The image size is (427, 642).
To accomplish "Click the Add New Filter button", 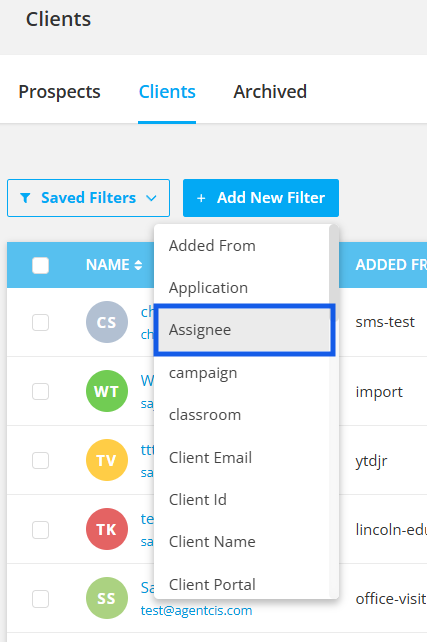I will [x=261, y=198].
